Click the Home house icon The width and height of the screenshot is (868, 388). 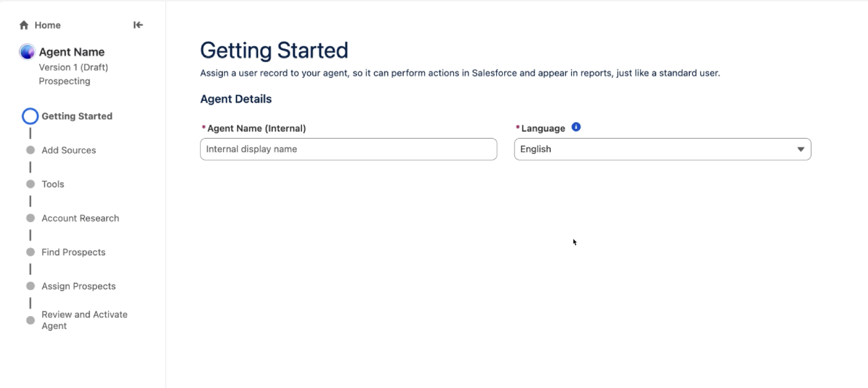pyautogui.click(x=24, y=25)
